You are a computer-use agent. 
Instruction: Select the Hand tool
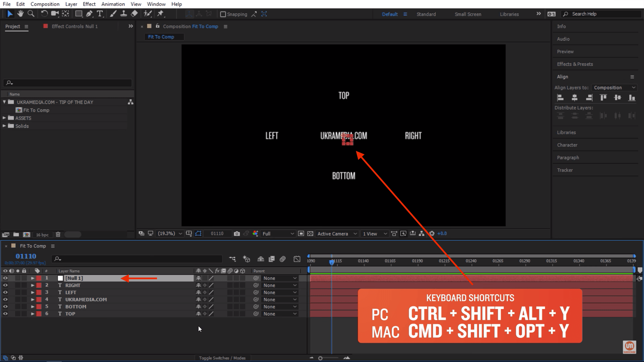tap(20, 14)
